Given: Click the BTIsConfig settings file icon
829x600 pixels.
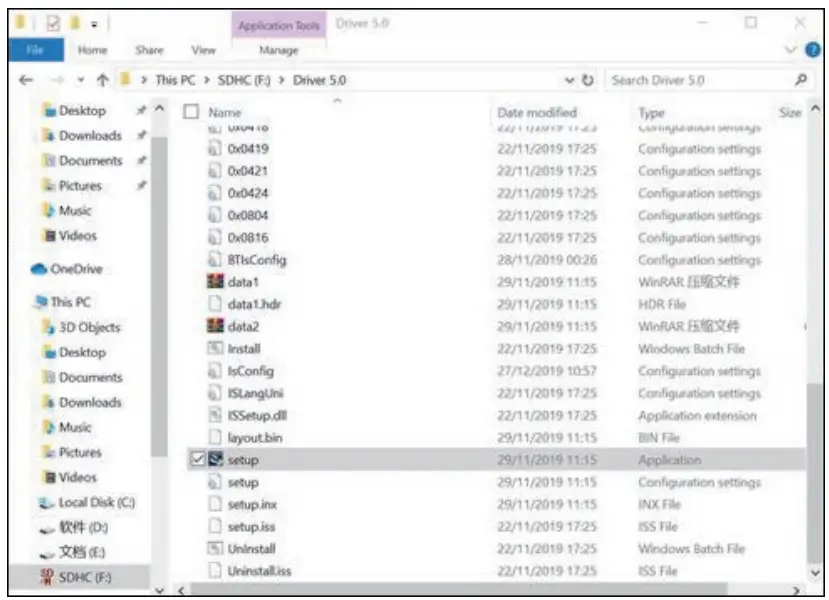Looking at the screenshot, I should [x=214, y=260].
